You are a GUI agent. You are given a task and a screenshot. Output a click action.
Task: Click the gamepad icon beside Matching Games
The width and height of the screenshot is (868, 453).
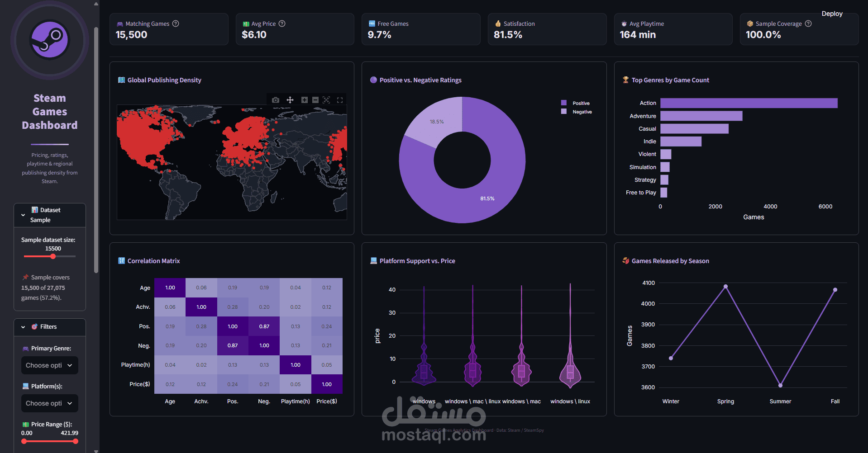click(x=120, y=24)
